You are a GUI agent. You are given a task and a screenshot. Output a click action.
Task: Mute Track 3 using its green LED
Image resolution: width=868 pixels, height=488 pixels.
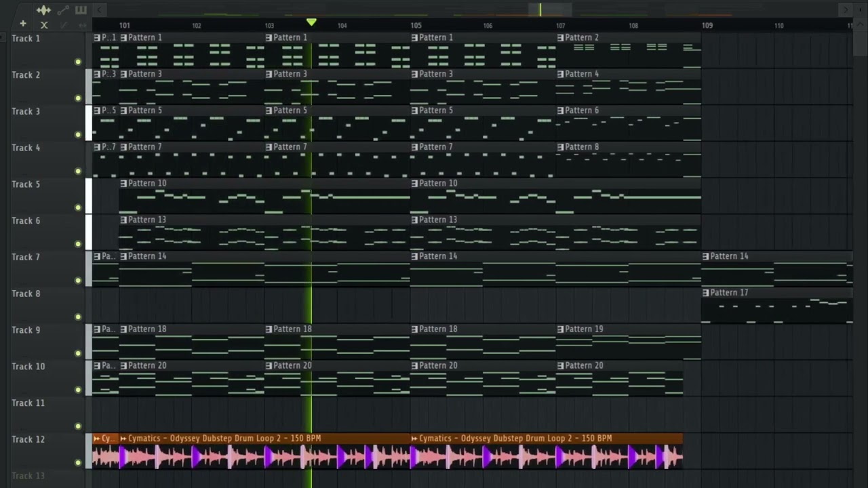78,135
